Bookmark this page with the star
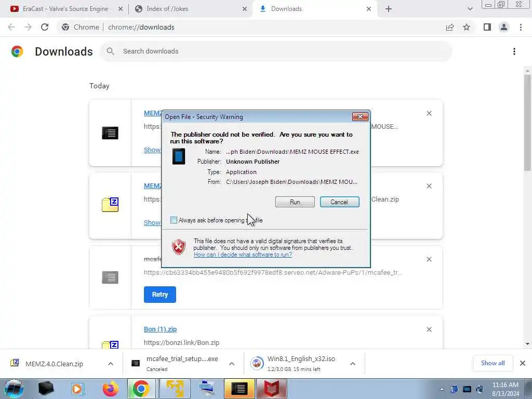The height and width of the screenshot is (399, 532). tap(467, 27)
